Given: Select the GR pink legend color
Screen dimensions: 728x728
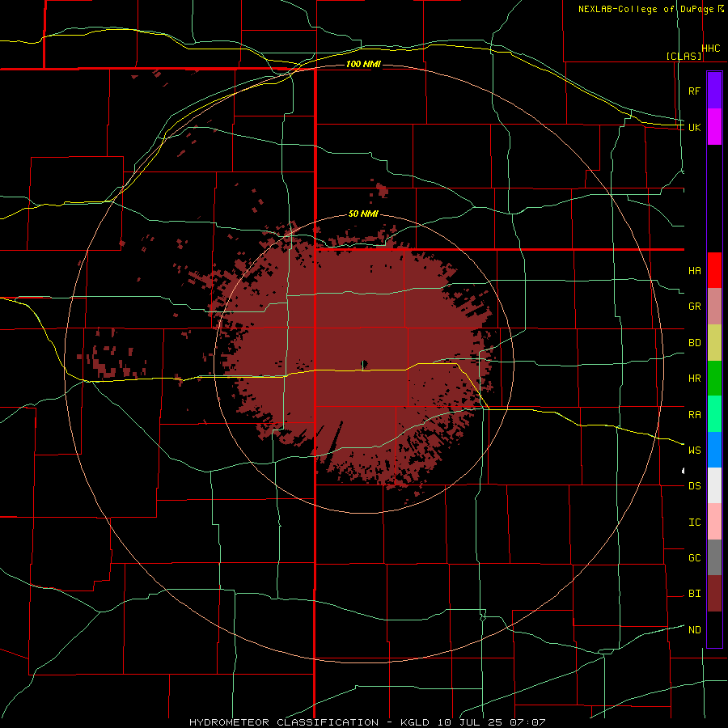Looking at the screenshot, I should (714, 307).
